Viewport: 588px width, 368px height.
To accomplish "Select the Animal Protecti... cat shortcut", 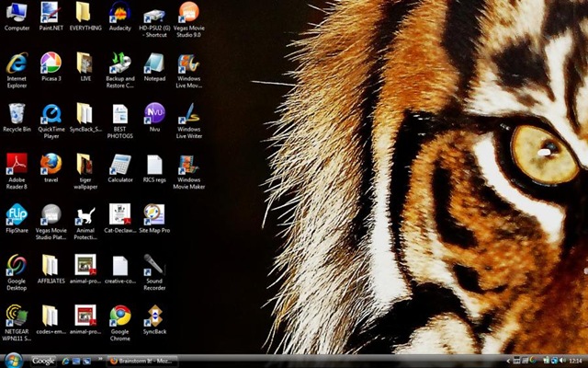I will click(85, 222).
